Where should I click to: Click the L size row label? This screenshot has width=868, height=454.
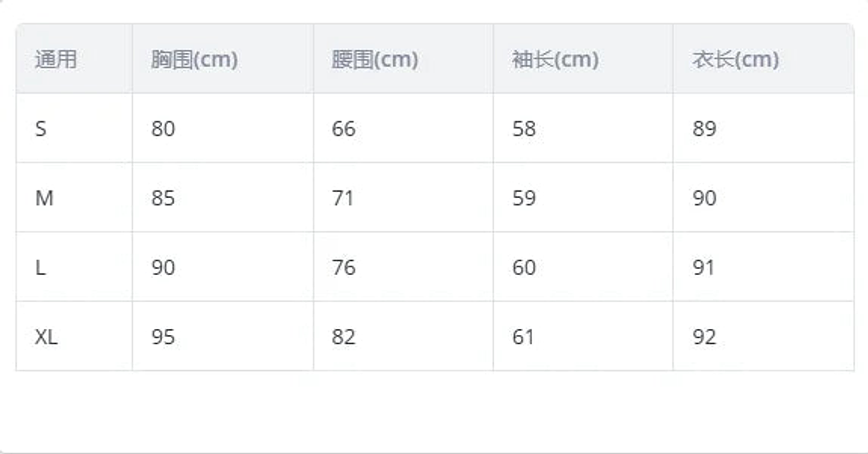tap(40, 267)
